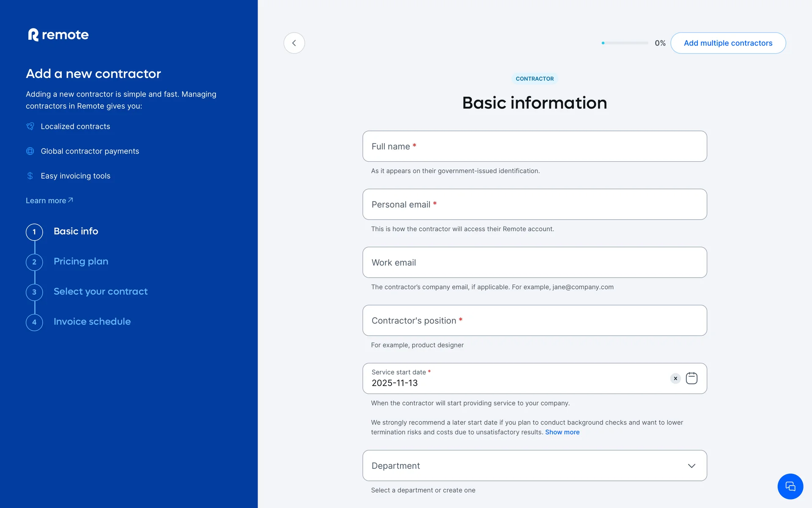This screenshot has width=812, height=508.
Task: Click into Personal email field
Action: (535, 204)
